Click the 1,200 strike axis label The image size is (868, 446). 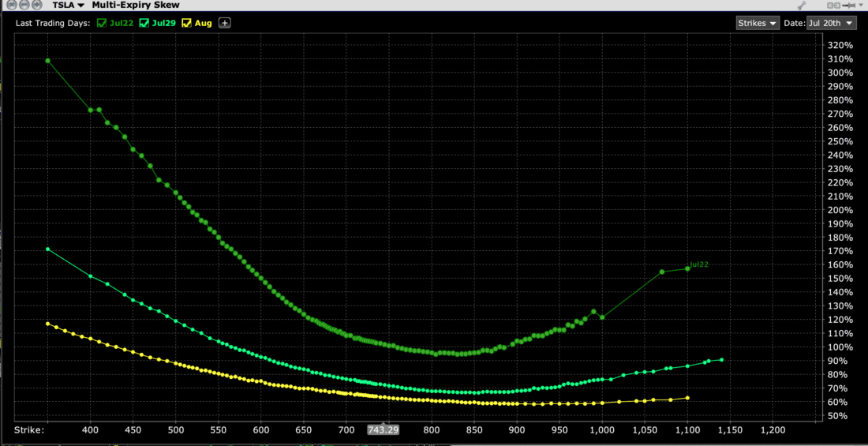(772, 430)
